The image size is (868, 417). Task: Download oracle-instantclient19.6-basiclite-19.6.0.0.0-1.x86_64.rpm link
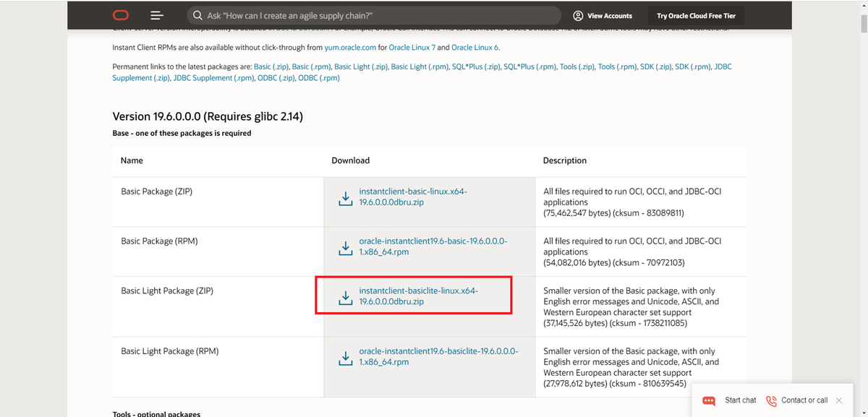[438, 356]
